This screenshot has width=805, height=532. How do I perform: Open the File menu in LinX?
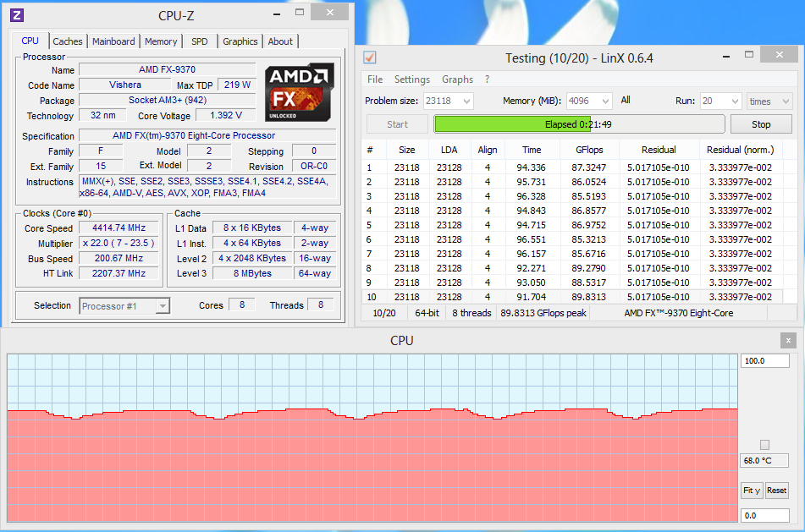point(375,80)
